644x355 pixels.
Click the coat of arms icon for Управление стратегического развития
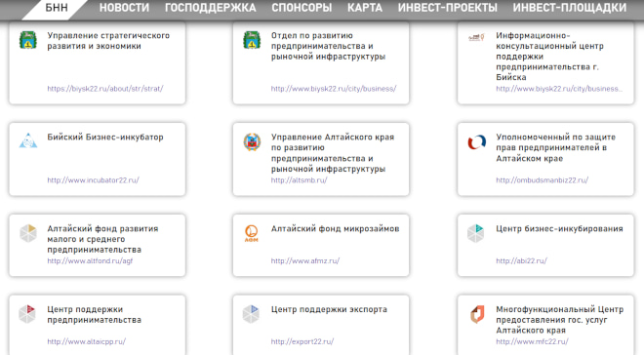tap(28, 40)
